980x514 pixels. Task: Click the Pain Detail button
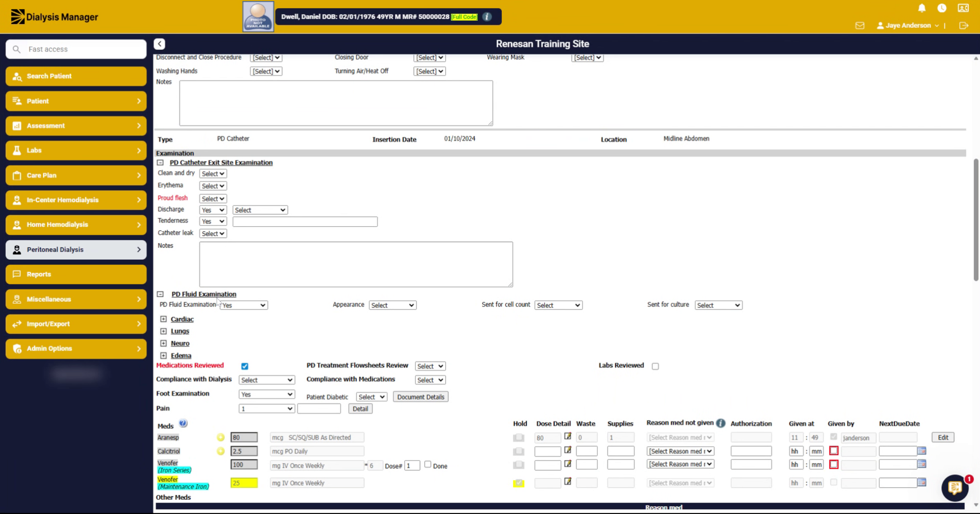click(x=360, y=409)
